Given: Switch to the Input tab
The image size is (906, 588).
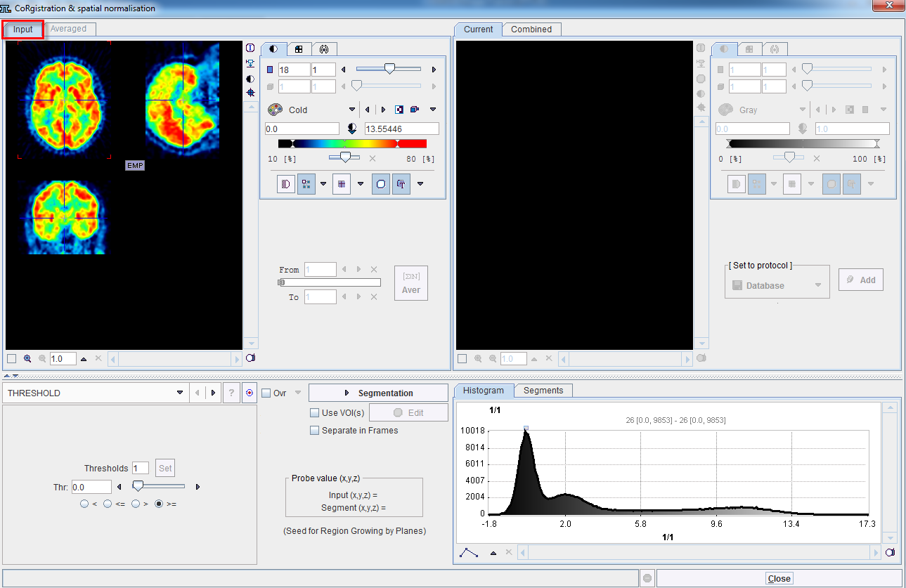Looking at the screenshot, I should click(23, 30).
